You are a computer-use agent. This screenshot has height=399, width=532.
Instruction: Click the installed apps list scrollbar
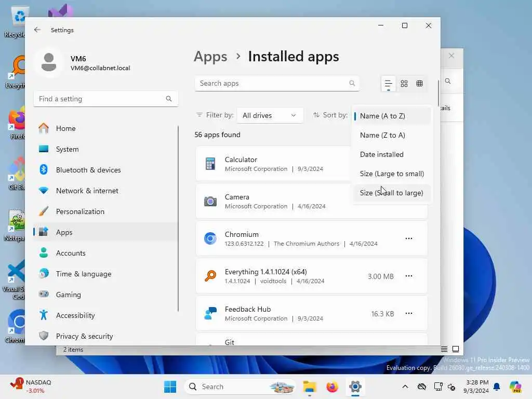(x=438, y=94)
